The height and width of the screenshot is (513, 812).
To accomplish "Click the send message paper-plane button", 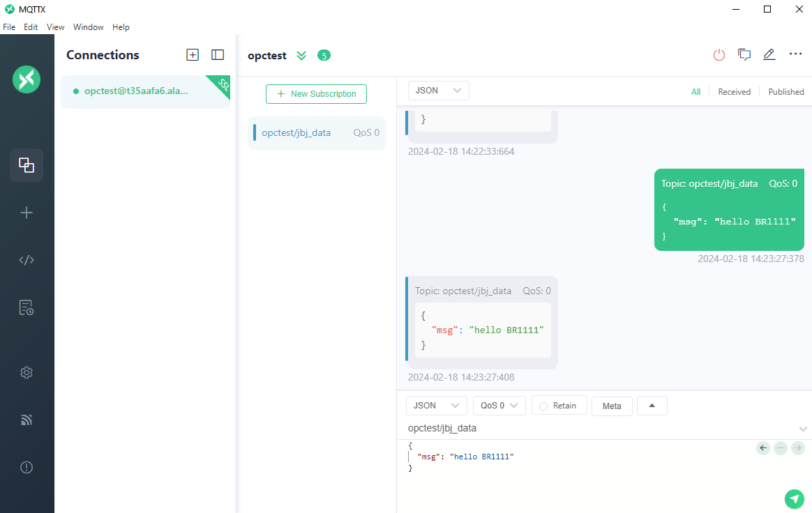I will click(x=794, y=498).
